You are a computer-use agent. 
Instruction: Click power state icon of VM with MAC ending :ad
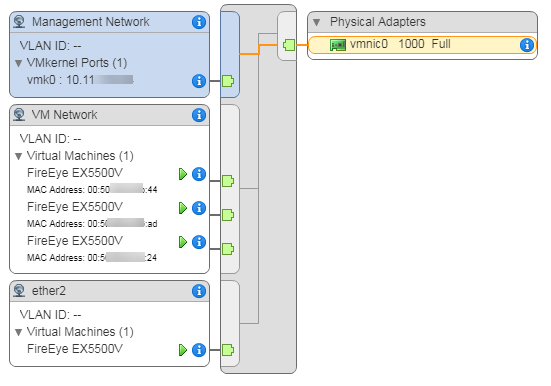(183, 208)
